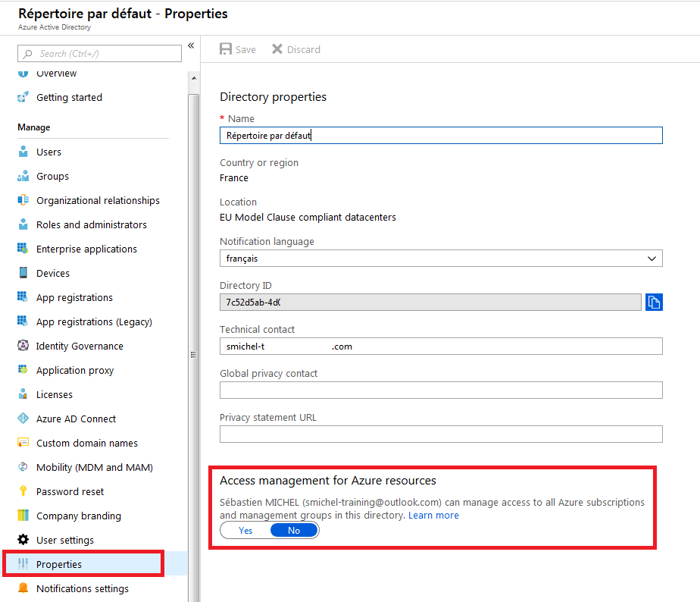Screen dimensions: 700x602
Task: Click the Privacy statement URL field
Action: pos(441,434)
